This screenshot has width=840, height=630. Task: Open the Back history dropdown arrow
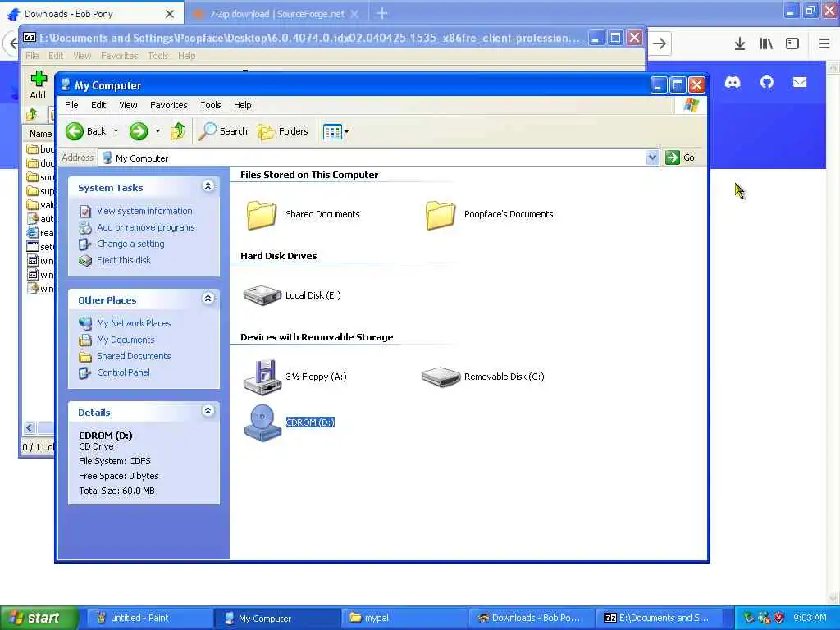point(116,131)
